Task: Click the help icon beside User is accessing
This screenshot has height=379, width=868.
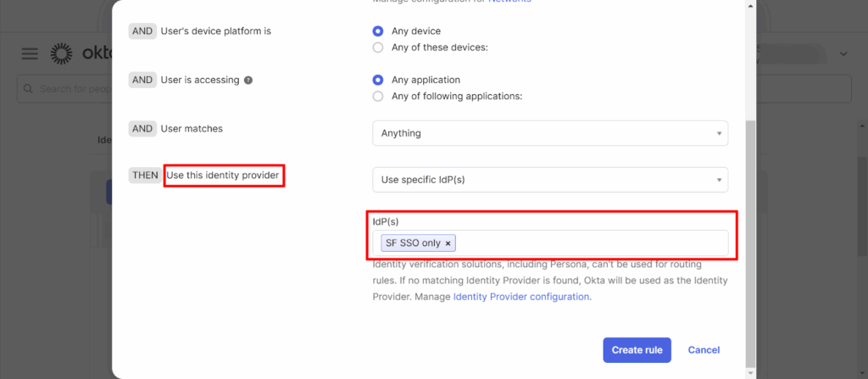Action: (x=248, y=80)
